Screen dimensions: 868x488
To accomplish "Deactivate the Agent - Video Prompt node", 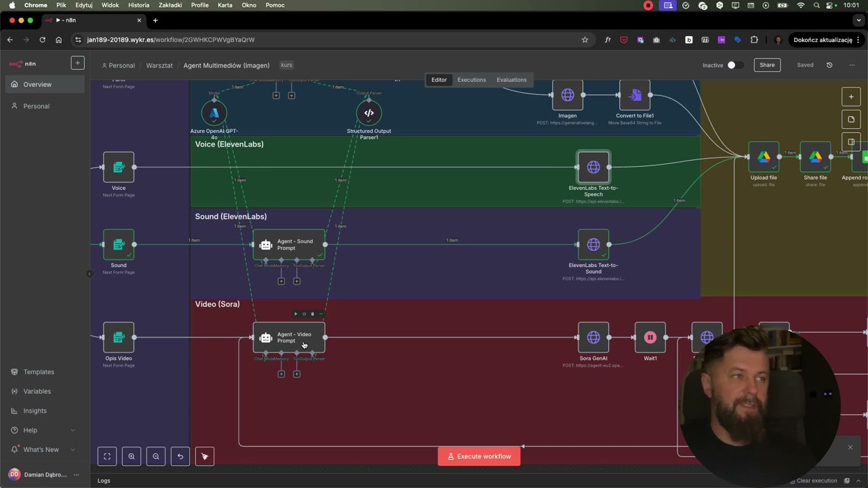I will [304, 314].
